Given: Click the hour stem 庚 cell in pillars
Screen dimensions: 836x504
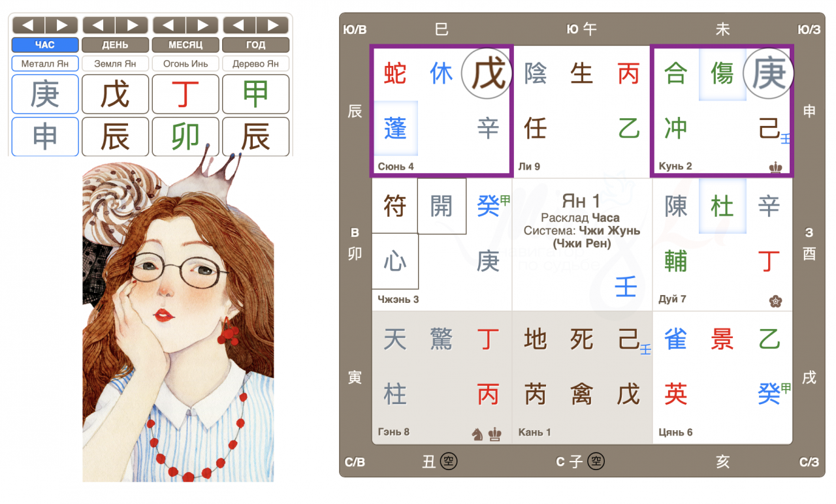Looking at the screenshot, I should click(45, 95).
